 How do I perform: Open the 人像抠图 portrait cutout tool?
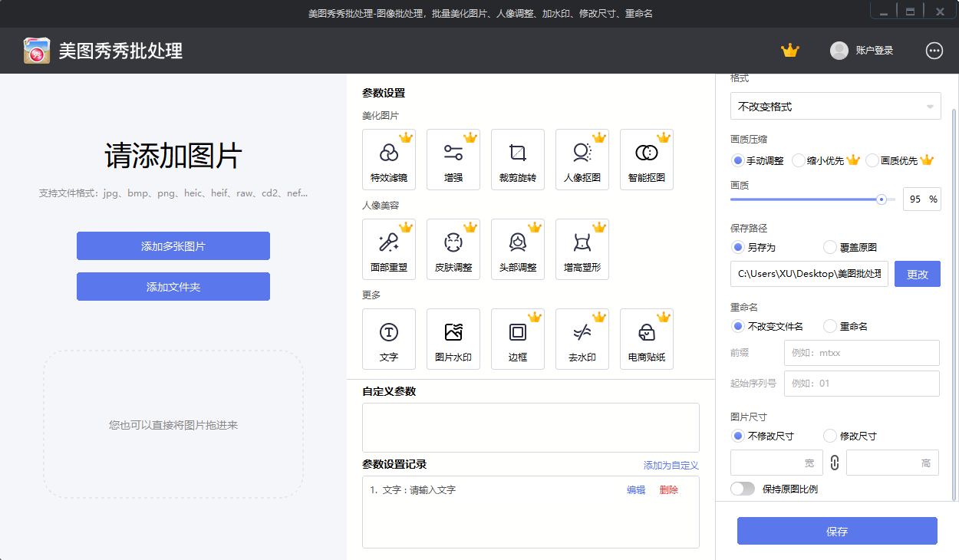click(582, 159)
